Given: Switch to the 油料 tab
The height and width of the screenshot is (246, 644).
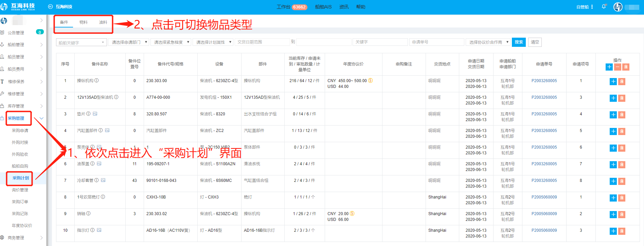Looking at the screenshot, I should click(103, 22).
